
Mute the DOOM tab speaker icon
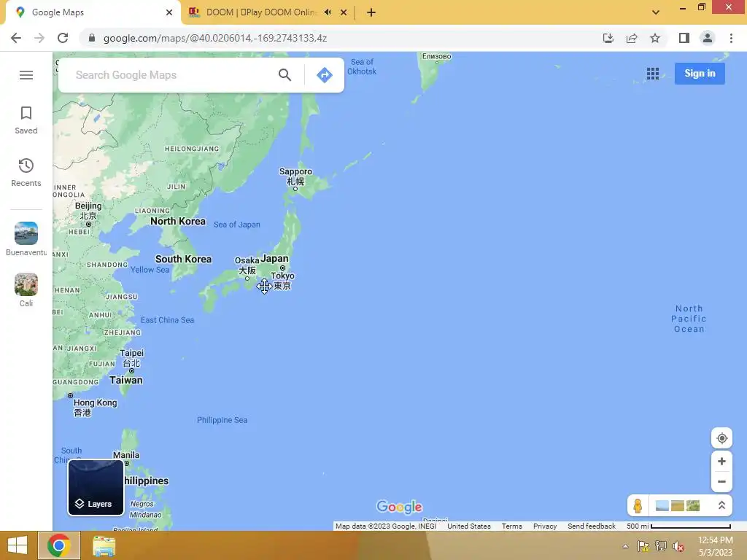(328, 12)
